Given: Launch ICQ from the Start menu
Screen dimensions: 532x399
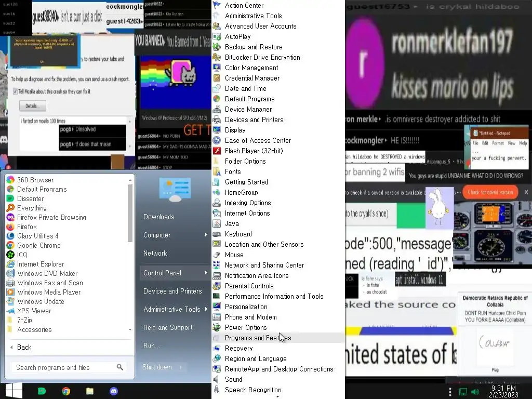Looking at the screenshot, I should click(x=22, y=255).
